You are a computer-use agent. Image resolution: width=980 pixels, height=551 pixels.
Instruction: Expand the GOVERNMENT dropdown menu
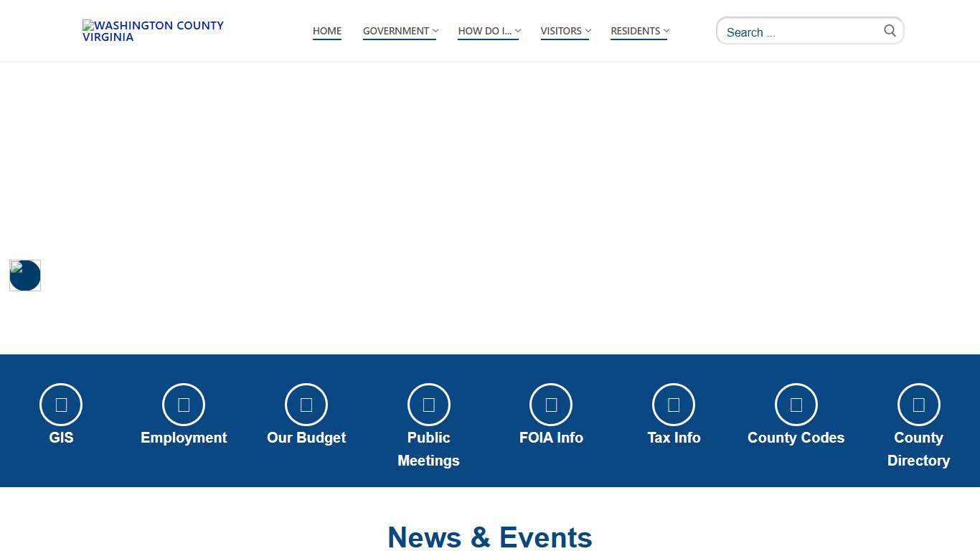click(434, 31)
